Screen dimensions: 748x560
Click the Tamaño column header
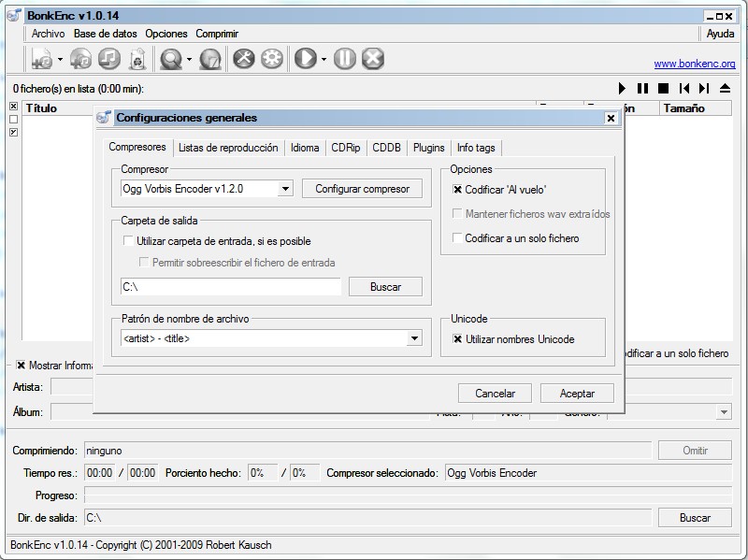[696, 108]
